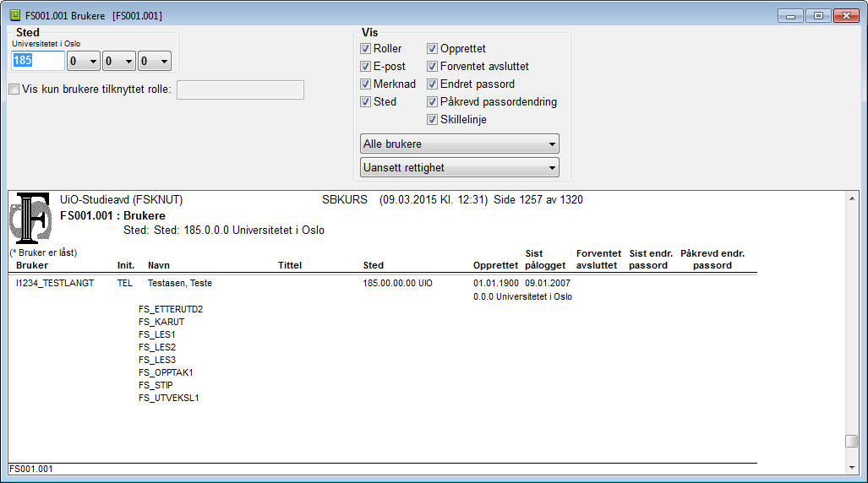The image size is (868, 483).
Task: Click the report scrollbar down arrow
Action: tap(852, 468)
